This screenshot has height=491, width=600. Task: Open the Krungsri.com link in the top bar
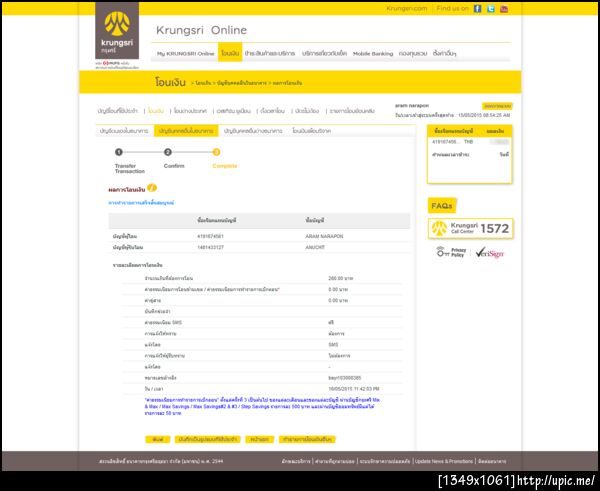406,8
